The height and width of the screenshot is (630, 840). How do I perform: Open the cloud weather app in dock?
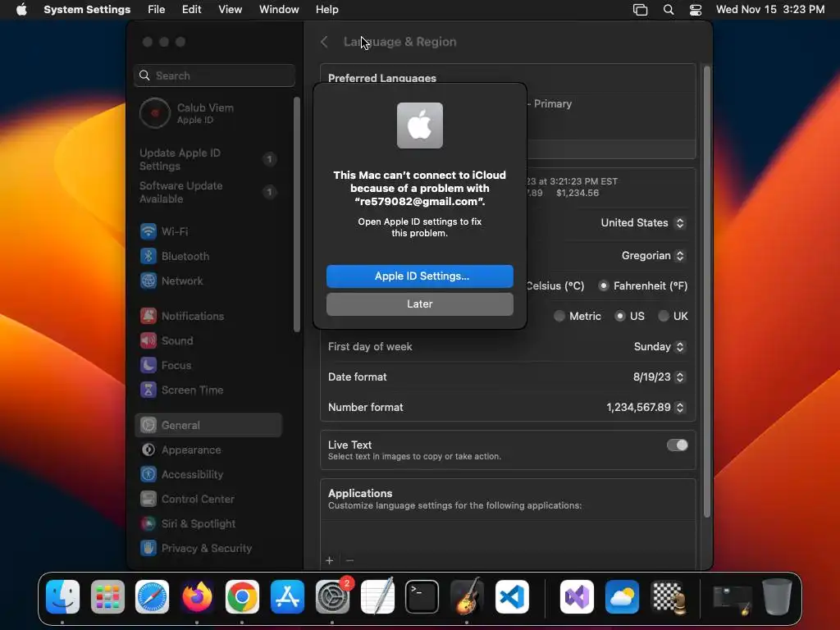click(x=622, y=596)
